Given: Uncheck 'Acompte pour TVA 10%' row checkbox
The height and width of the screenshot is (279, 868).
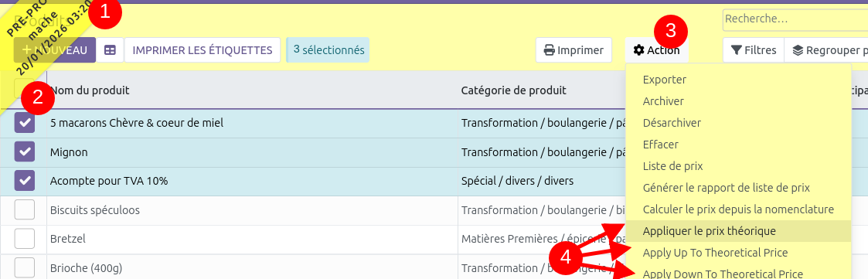Looking at the screenshot, I should click(x=25, y=181).
